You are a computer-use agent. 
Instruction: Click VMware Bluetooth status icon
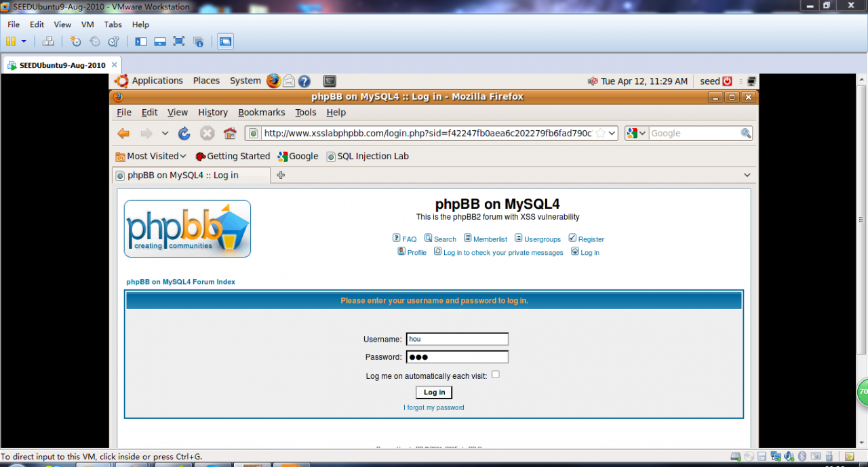click(802, 456)
